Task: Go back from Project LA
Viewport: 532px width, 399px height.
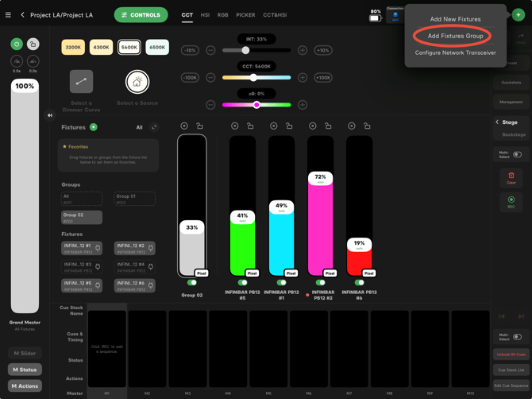Action: click(22, 15)
